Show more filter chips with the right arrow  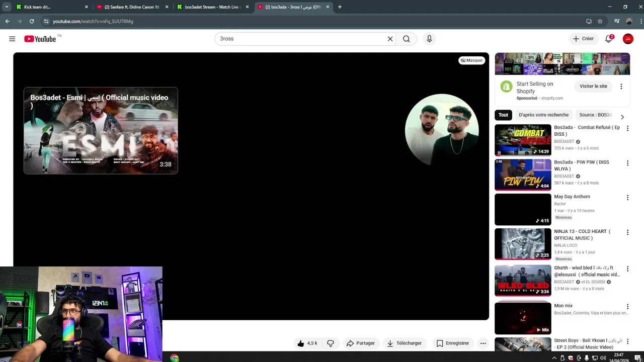[x=622, y=117]
